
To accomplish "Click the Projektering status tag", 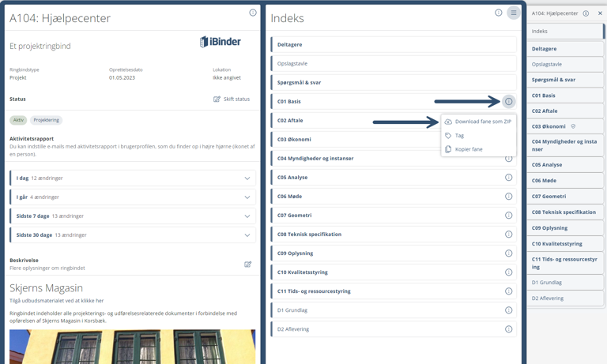I will click(x=46, y=120).
